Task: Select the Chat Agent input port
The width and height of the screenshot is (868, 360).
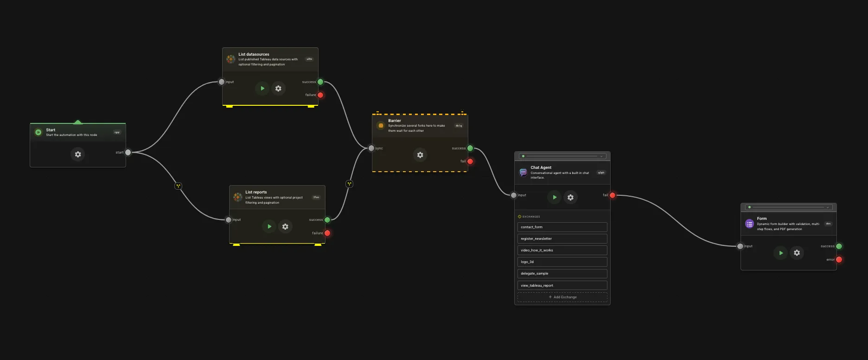Action: 514,195
